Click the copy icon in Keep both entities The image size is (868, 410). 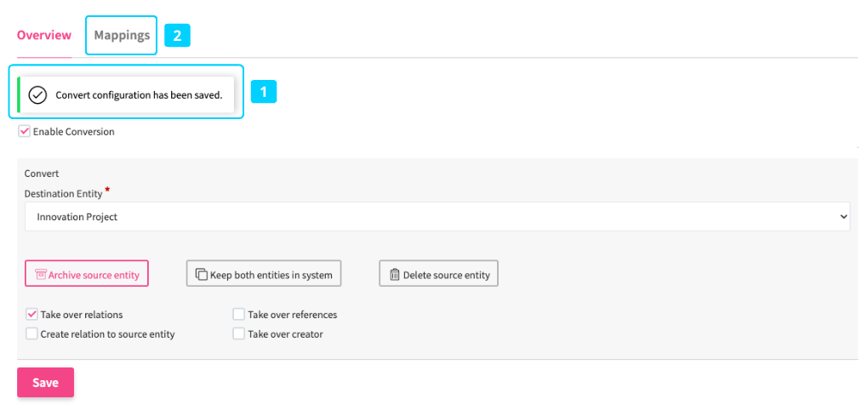click(201, 275)
